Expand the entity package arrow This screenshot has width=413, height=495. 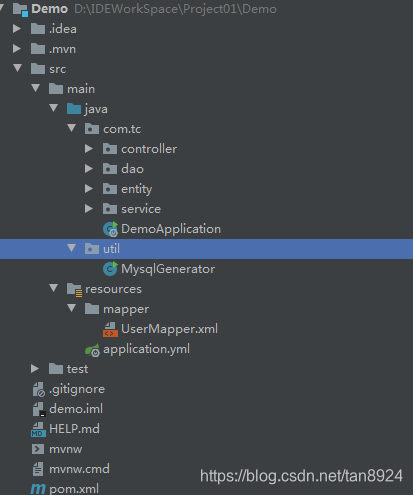pos(89,189)
